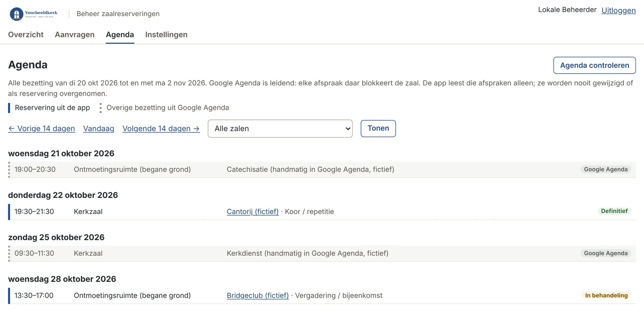The image size is (644, 319).
Task: Click the Beheer zaalreserveringen title
Action: coord(118,14)
